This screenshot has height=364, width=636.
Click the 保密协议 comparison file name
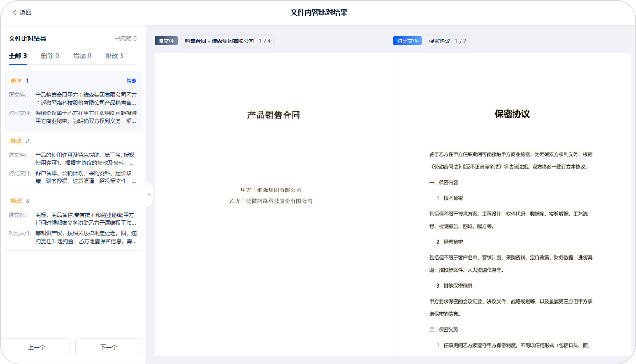[x=439, y=41]
